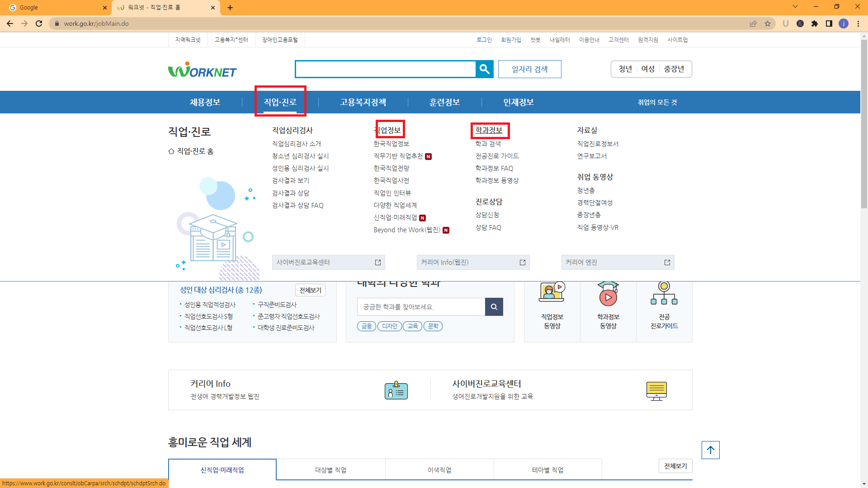Screen dimensions: 868x488
Task: Click the 궁금한 학과를 찾아보세요 input field
Action: point(420,307)
